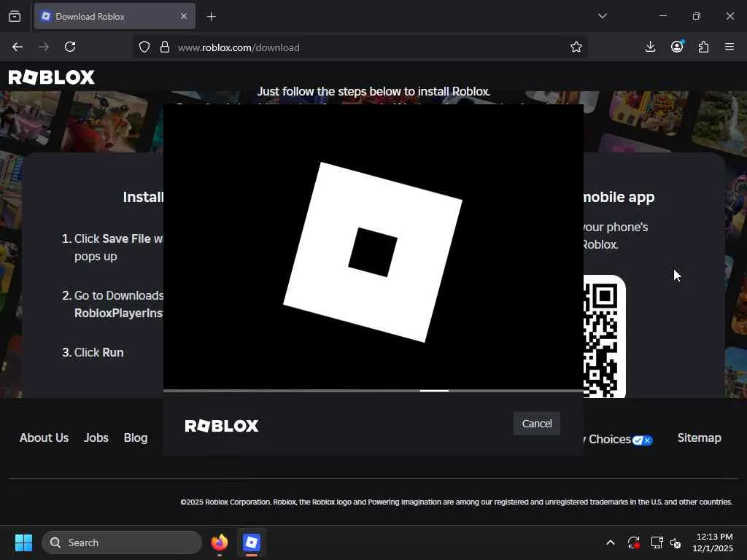Click the Roblox wordmark in installer dialog
Image resolution: width=747 pixels, height=560 pixels.
(222, 426)
